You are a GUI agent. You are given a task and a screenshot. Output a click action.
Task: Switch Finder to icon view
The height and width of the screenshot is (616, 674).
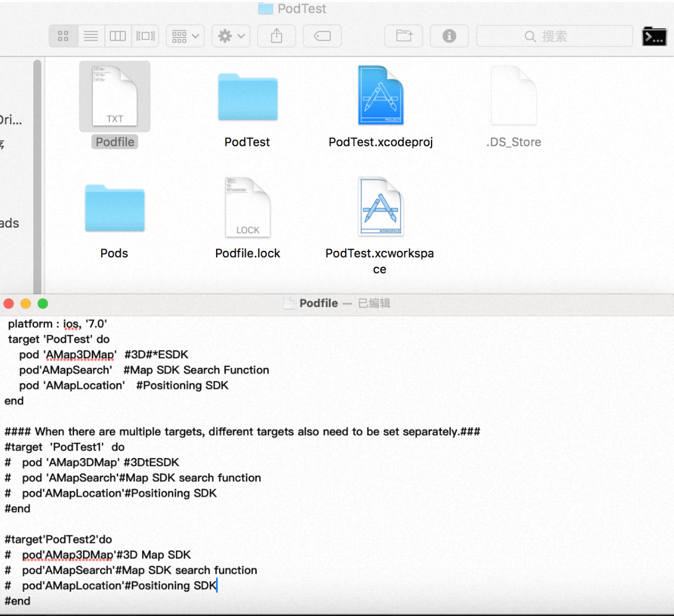pyautogui.click(x=63, y=36)
